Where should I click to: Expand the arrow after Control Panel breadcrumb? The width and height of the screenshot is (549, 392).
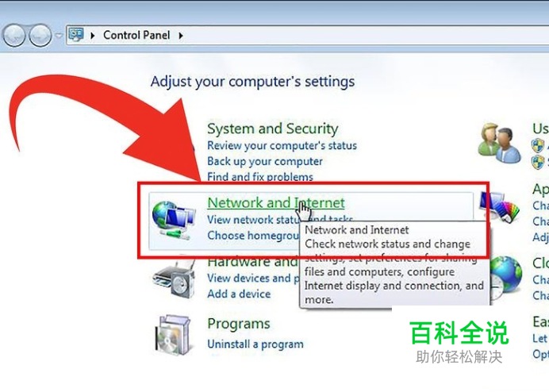(x=181, y=36)
